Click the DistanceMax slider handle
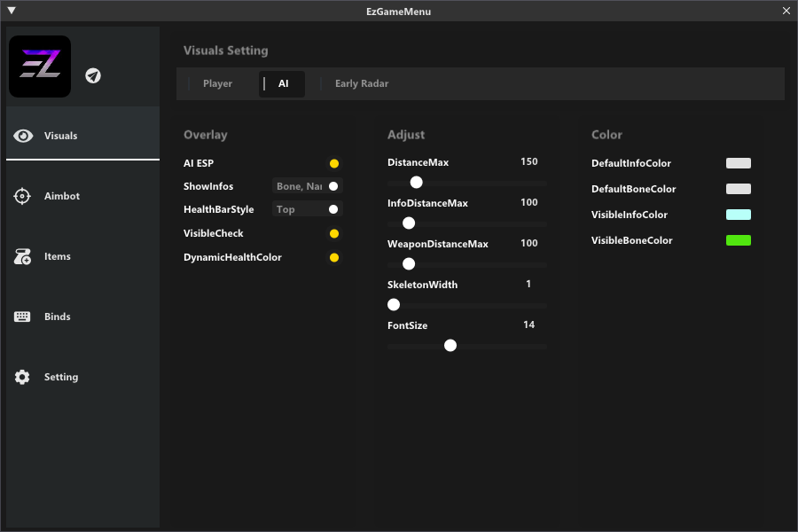Viewport: 798px width, 532px height. point(417,183)
